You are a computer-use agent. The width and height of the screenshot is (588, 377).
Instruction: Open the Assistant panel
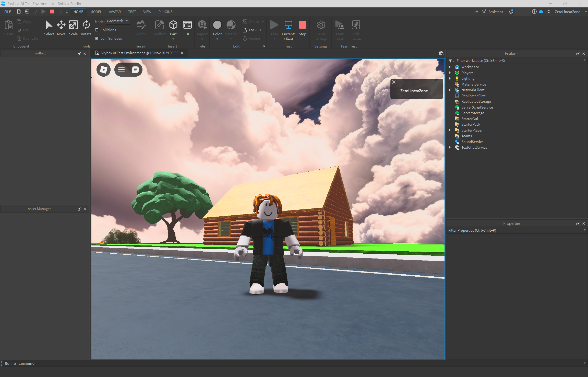point(493,12)
